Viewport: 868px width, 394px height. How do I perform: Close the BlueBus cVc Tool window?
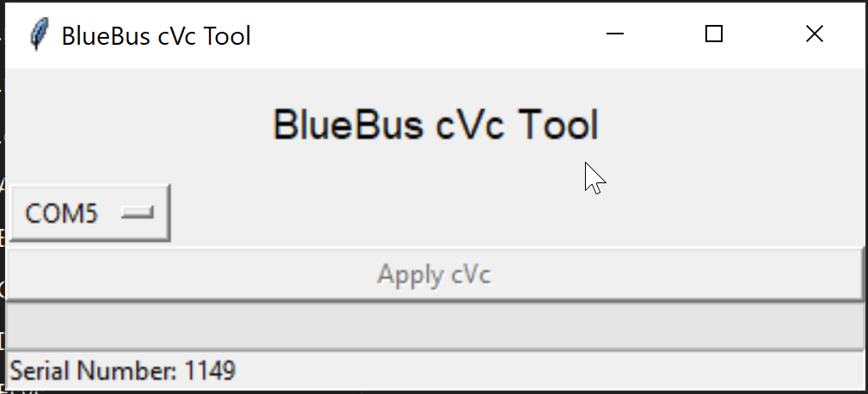814,34
